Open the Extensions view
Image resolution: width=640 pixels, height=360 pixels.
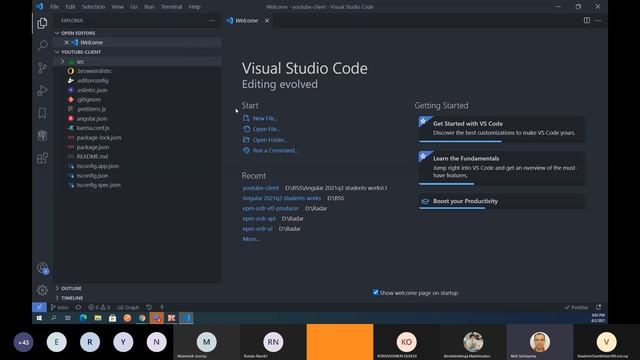[x=42, y=158]
